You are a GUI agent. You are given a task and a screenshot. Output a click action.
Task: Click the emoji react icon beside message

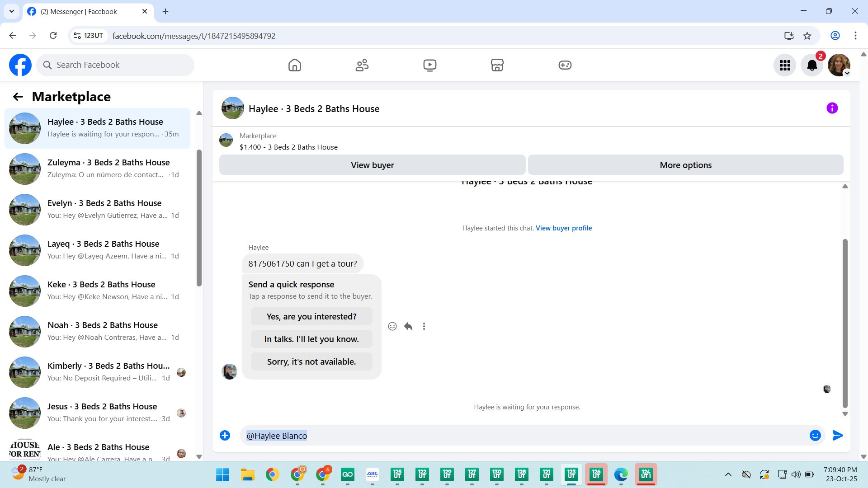(x=392, y=326)
